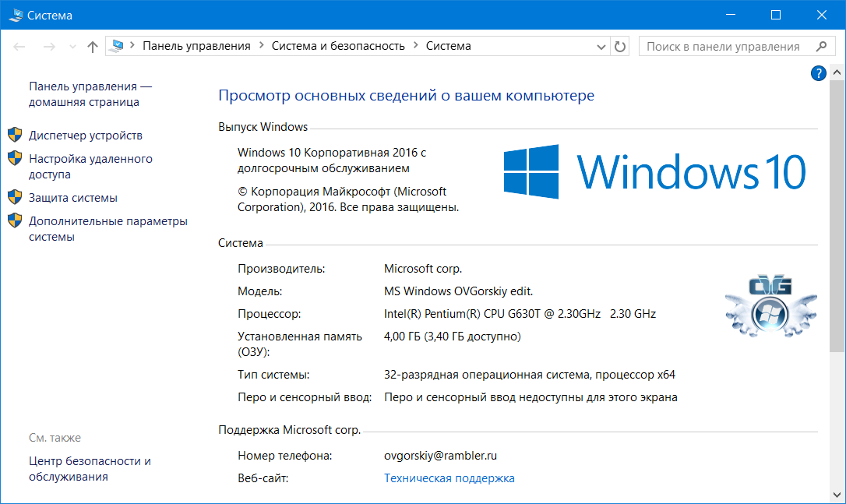Image resolution: width=846 pixels, height=504 pixels.
Task: Click the blue help question mark icon
Action: (818, 73)
